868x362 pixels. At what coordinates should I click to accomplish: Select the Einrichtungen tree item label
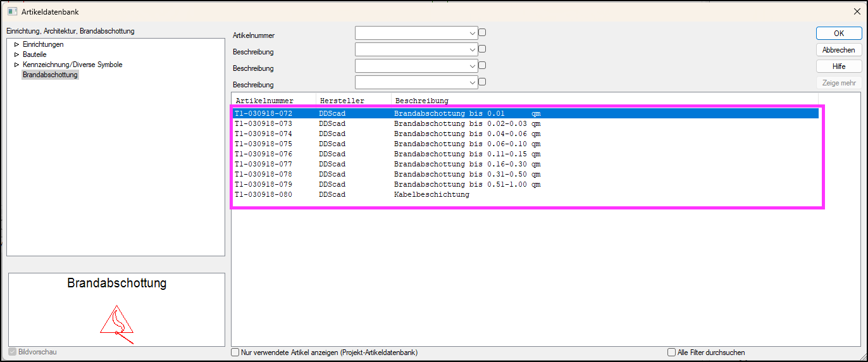pyautogui.click(x=43, y=44)
